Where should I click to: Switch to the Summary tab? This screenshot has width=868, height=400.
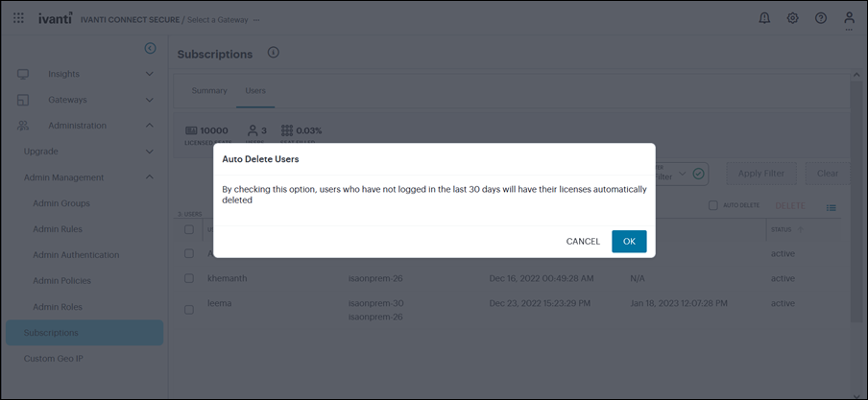click(x=209, y=91)
